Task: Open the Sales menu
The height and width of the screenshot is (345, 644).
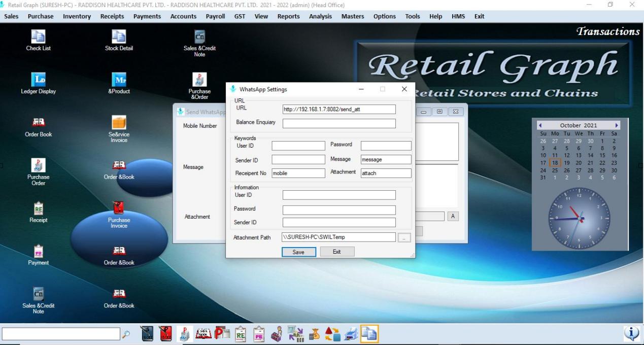Action: [x=11, y=16]
